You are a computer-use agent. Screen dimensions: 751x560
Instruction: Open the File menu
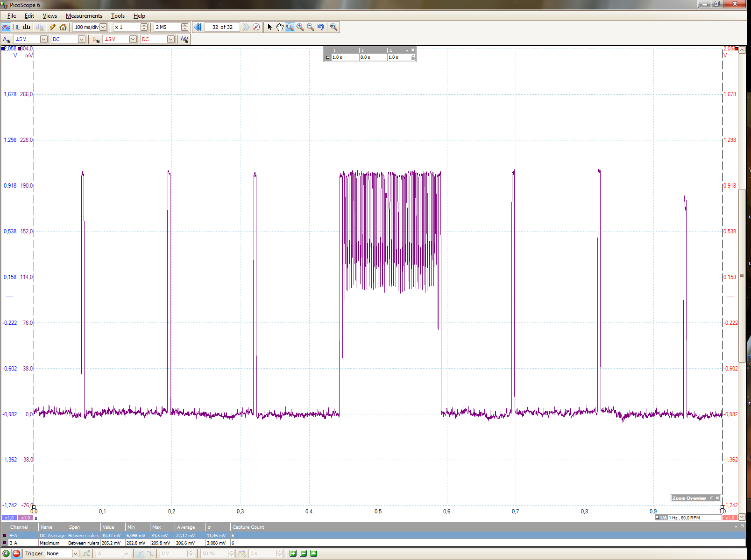click(12, 16)
